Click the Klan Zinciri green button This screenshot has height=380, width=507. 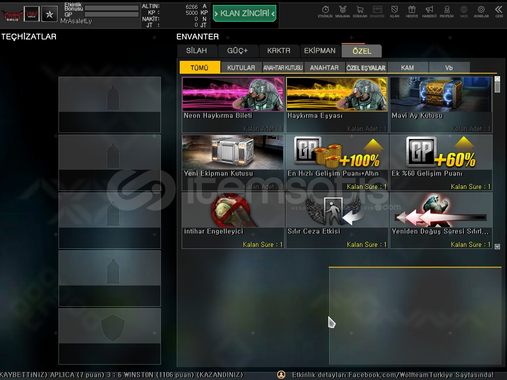245,13
